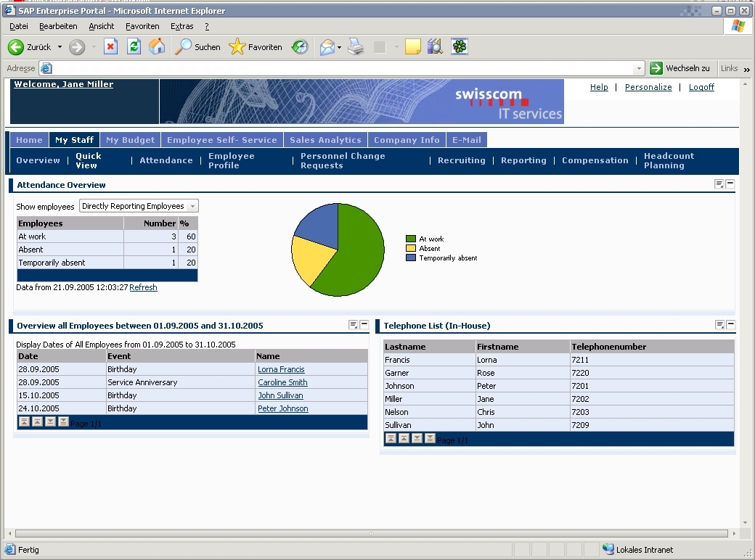Click the Refresh page icon in toolbar
This screenshot has height=560, width=755.
tap(134, 47)
